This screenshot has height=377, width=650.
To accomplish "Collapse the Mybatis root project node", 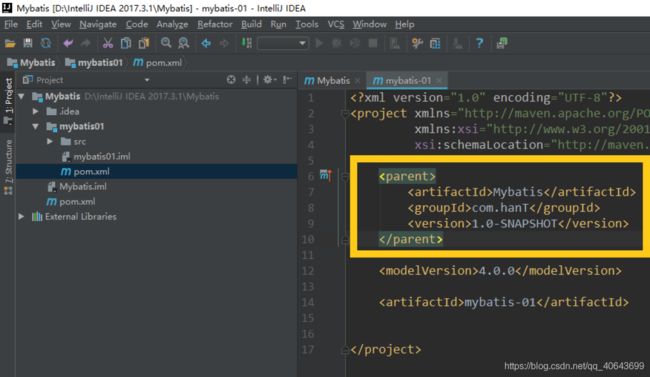I will click(x=21, y=96).
